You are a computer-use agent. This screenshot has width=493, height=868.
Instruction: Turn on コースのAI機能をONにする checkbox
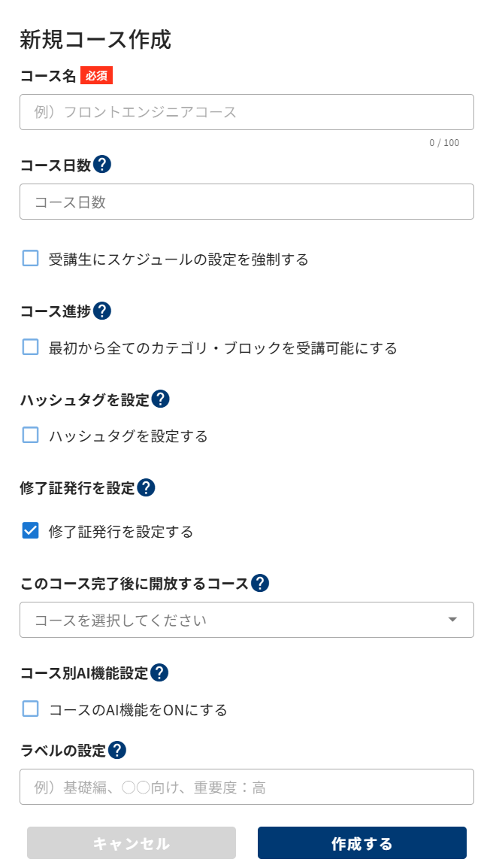click(x=31, y=709)
